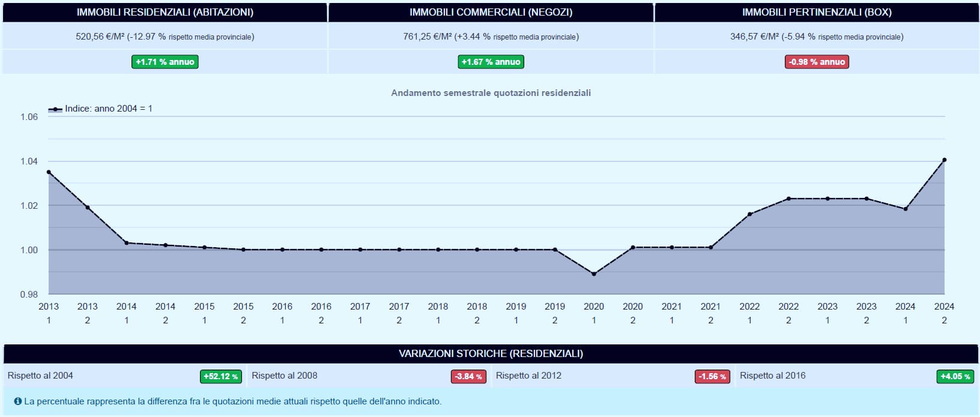Click the chart title 'Andamento semestrale quotazioni residenziali'

click(491, 93)
